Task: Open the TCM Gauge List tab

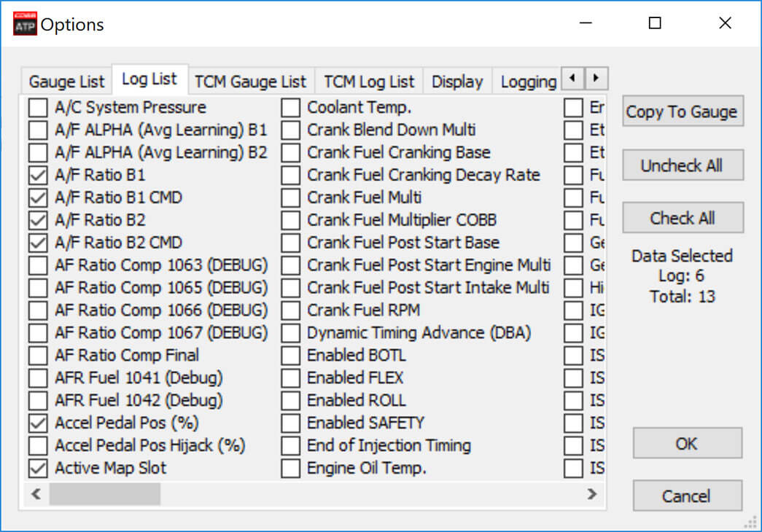Action: coord(251,81)
